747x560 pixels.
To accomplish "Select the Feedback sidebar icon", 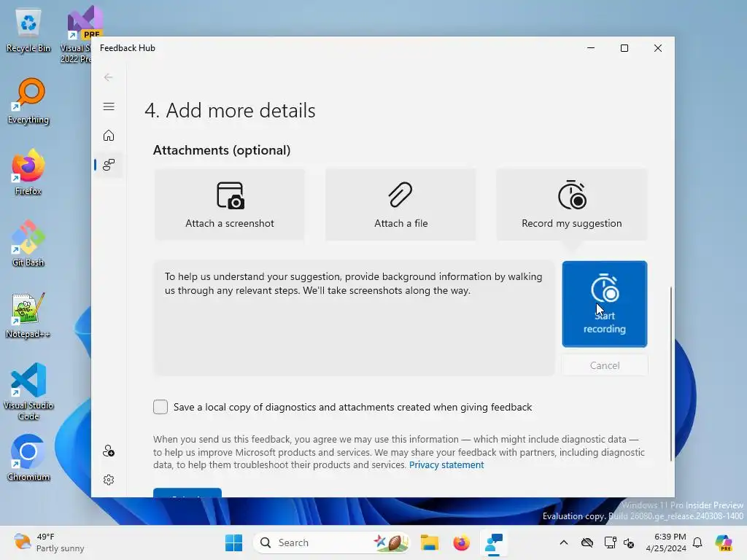I will click(x=109, y=165).
